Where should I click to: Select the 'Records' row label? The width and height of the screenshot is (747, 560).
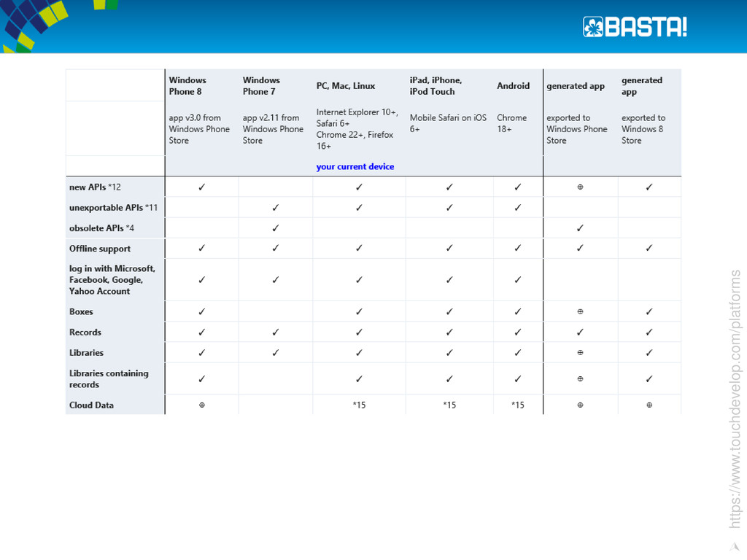pyautogui.click(x=85, y=332)
